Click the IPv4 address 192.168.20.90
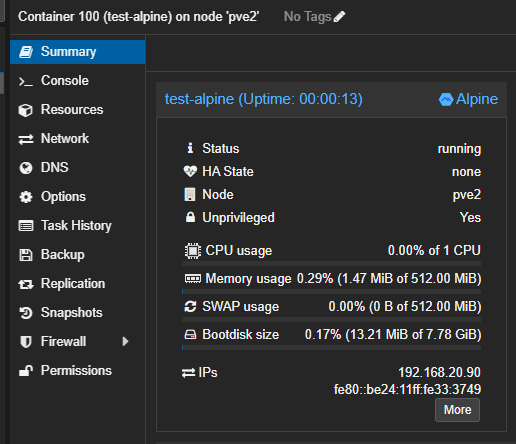Screen dimensions: 516x444 coord(439,372)
